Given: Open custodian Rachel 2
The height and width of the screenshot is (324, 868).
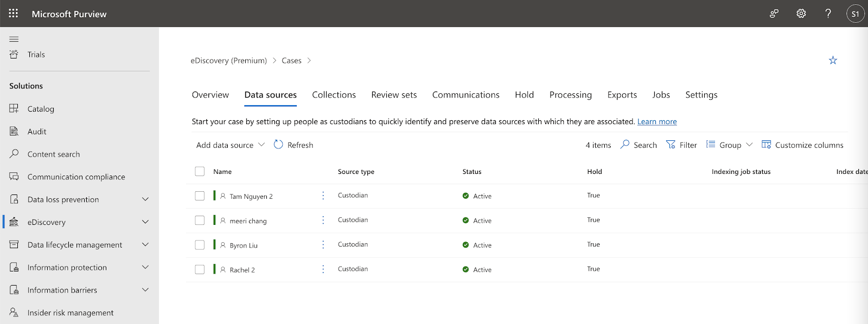Looking at the screenshot, I should coord(242,270).
